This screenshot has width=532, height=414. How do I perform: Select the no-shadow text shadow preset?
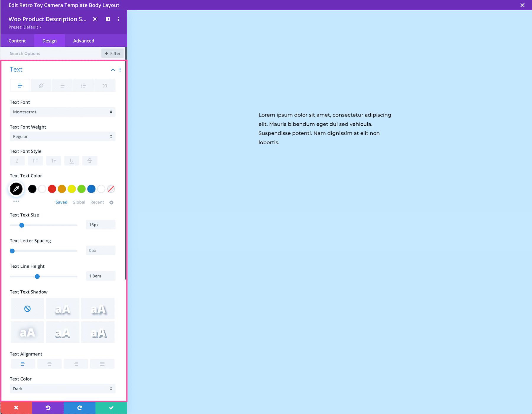pos(27,308)
